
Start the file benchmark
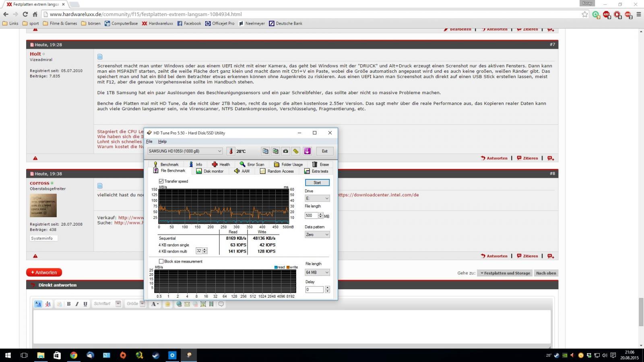point(317,183)
